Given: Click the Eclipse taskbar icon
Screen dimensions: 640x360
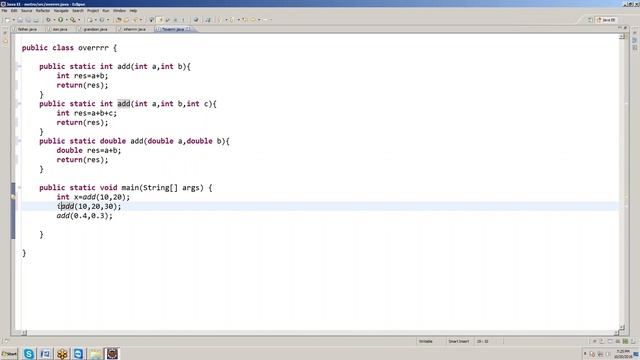Looking at the screenshot, I should coord(112,353).
